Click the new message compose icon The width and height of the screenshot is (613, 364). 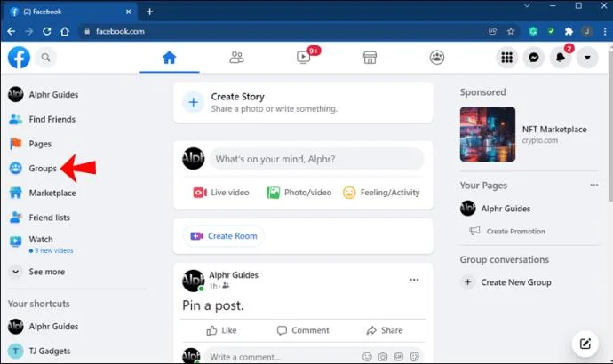coord(585,344)
